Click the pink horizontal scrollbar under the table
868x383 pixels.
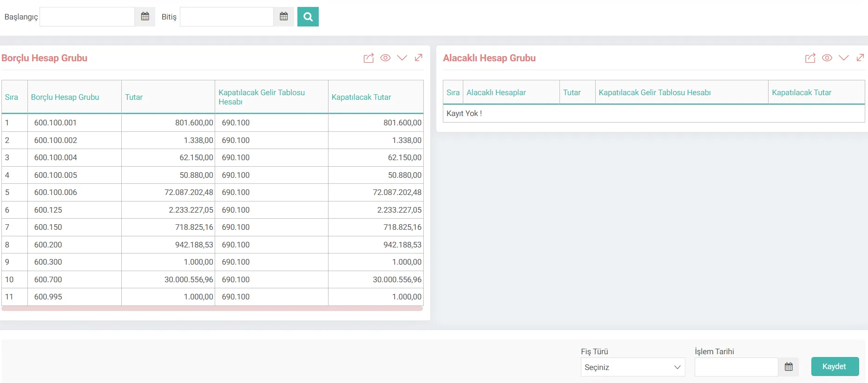point(212,308)
